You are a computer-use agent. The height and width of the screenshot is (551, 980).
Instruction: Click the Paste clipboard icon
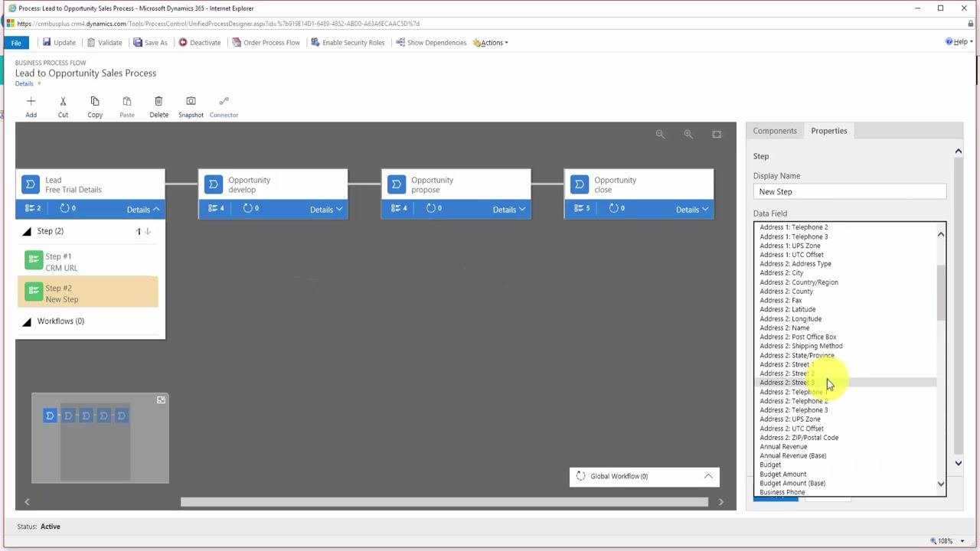click(127, 101)
